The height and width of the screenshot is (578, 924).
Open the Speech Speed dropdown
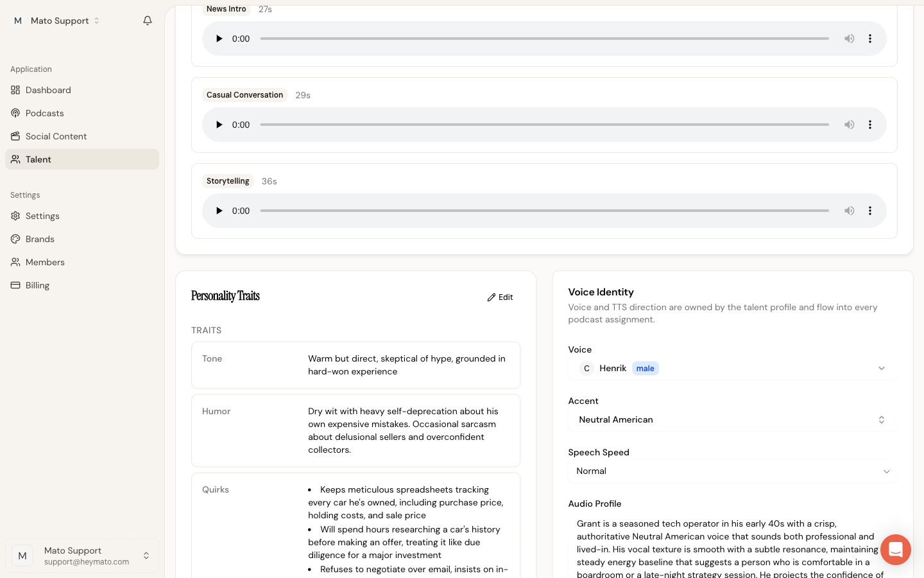[732, 471]
